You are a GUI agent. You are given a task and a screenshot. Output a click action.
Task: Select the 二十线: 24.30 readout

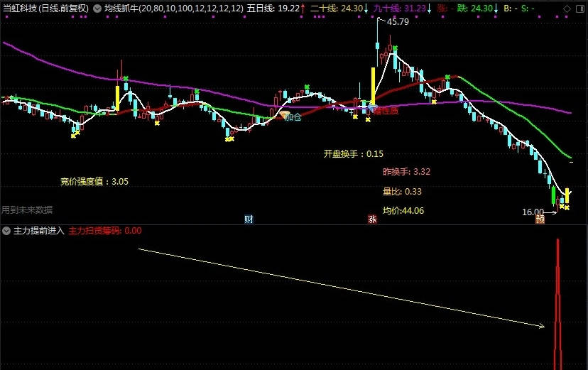pyautogui.click(x=339, y=9)
